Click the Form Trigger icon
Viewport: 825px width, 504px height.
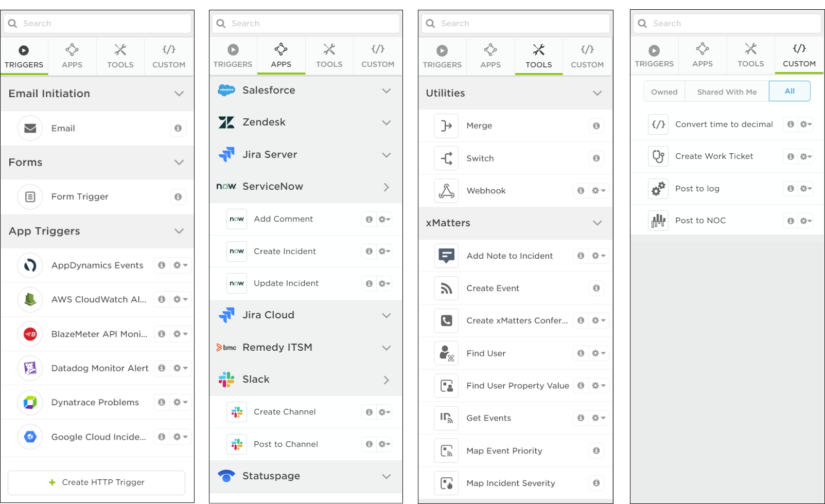pyautogui.click(x=30, y=196)
